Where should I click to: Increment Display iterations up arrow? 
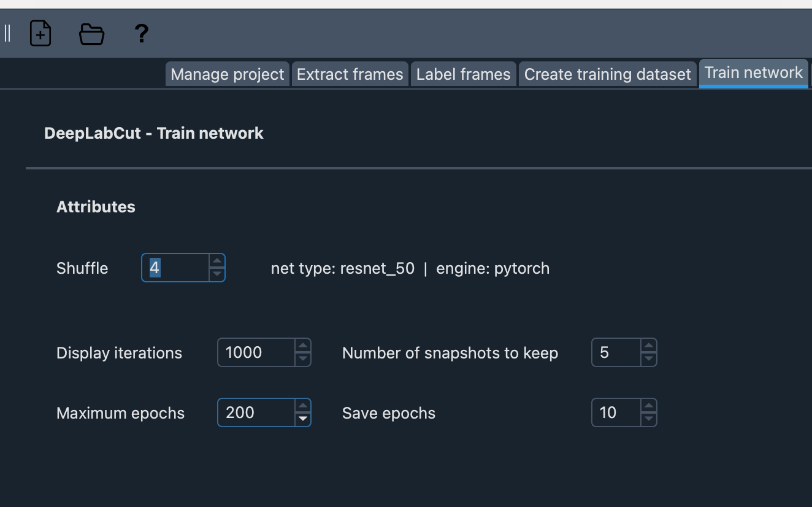tap(303, 346)
